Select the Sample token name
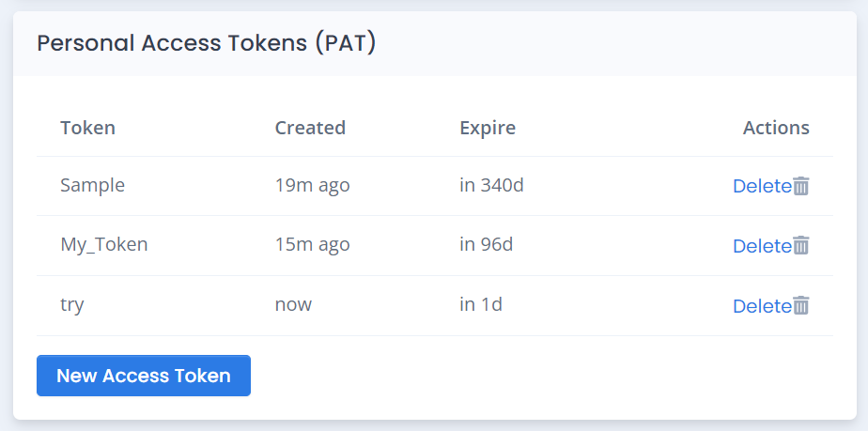Viewport: 868px width, 431px height. (x=92, y=185)
